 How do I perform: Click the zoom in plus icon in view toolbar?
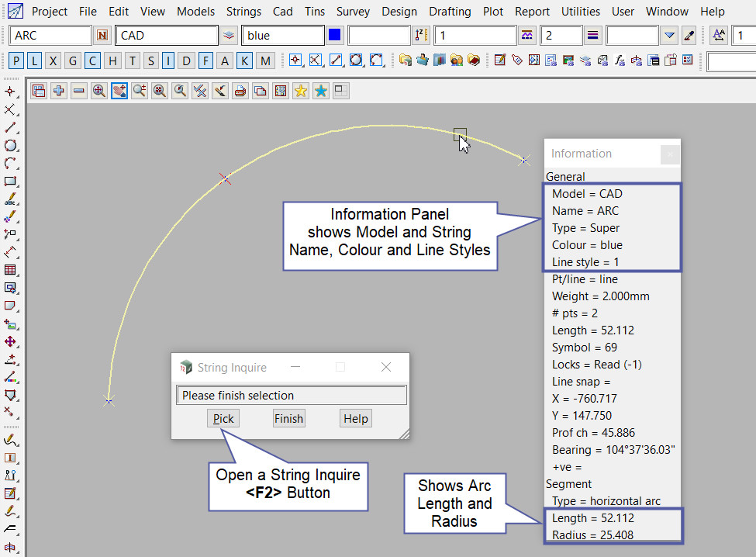tap(59, 91)
